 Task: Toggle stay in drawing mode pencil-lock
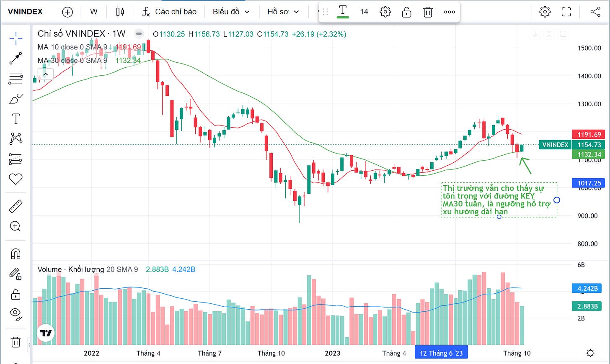point(16,274)
